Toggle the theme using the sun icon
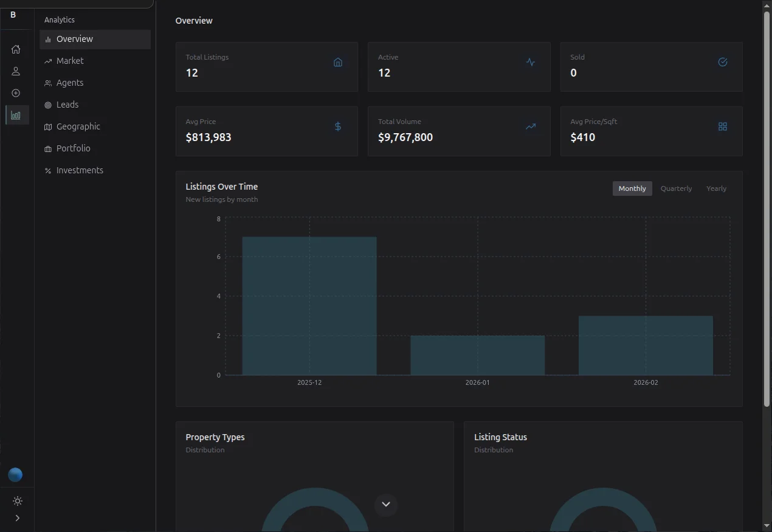Image resolution: width=772 pixels, height=532 pixels. tap(17, 501)
